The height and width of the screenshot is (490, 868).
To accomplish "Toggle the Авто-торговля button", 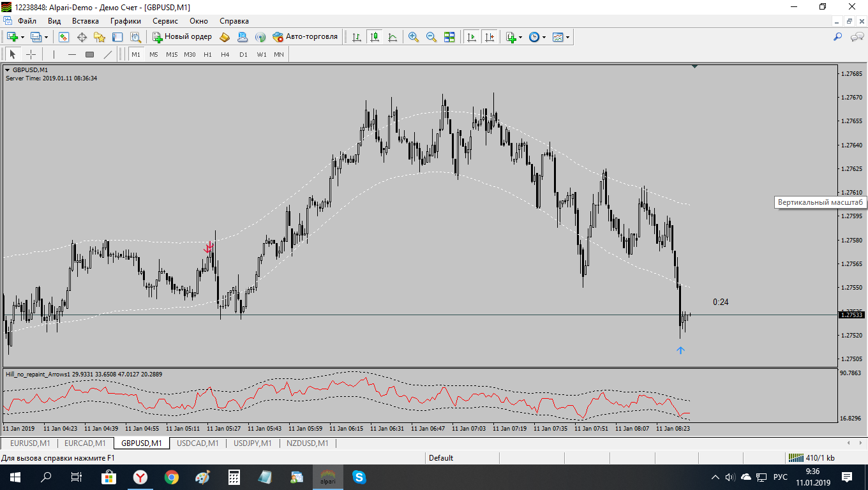I will point(305,37).
